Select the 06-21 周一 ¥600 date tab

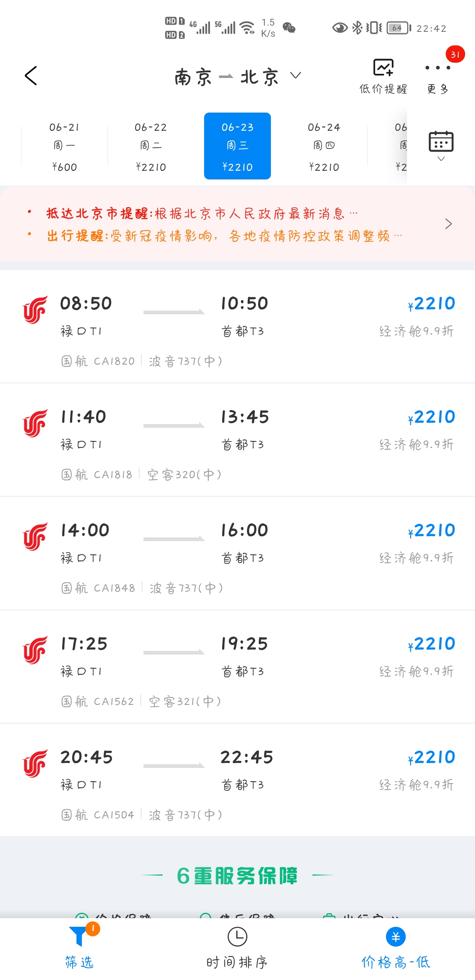click(64, 146)
